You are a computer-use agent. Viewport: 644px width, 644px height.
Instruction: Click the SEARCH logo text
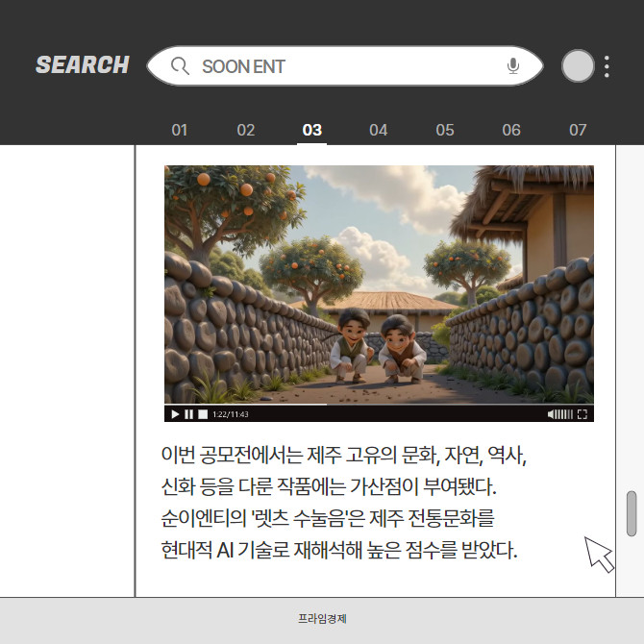[83, 65]
